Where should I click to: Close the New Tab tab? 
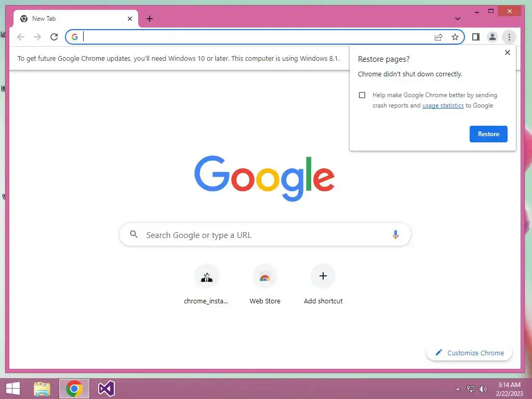click(x=129, y=19)
